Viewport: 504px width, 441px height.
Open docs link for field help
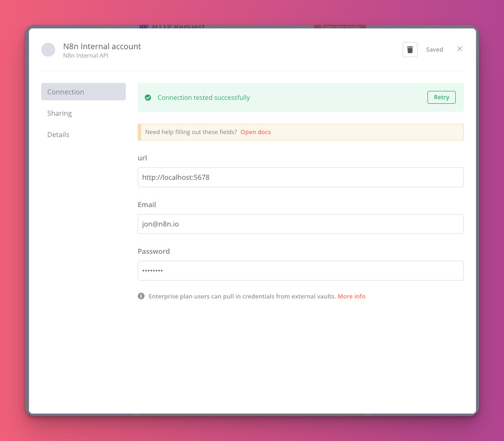(x=255, y=132)
